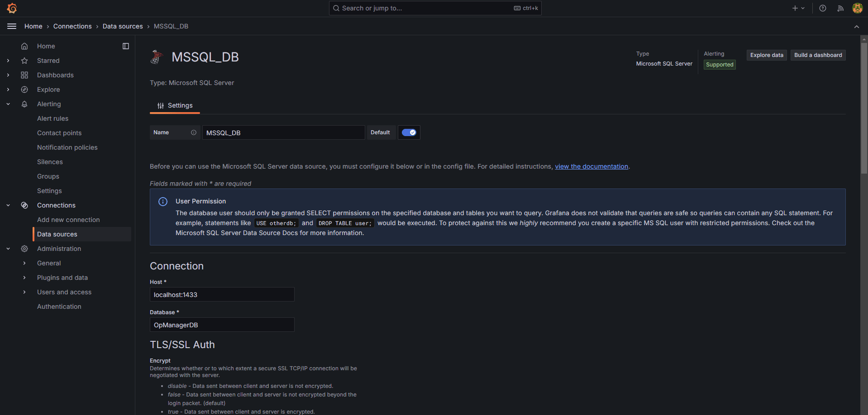The image size is (868, 415).
Task: Click the Starred star icon
Action: [x=24, y=61]
